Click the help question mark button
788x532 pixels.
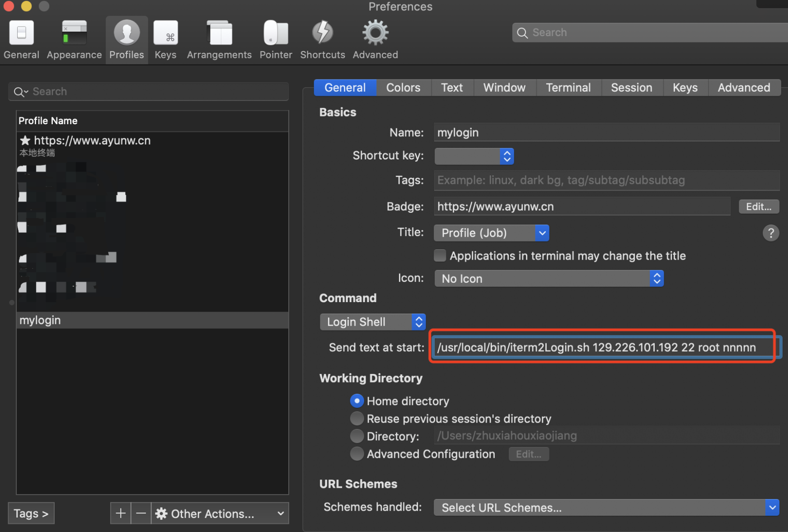coord(771,233)
